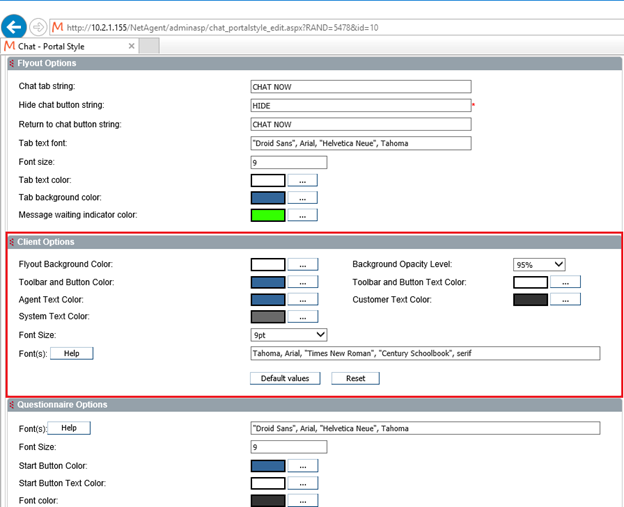Switch to Chat - Portal Style tab
The height and width of the screenshot is (507, 624).
(70, 46)
